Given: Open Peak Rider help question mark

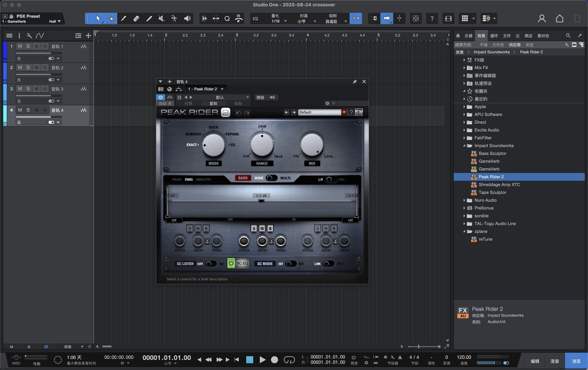Looking at the screenshot, I should tap(351, 112).
